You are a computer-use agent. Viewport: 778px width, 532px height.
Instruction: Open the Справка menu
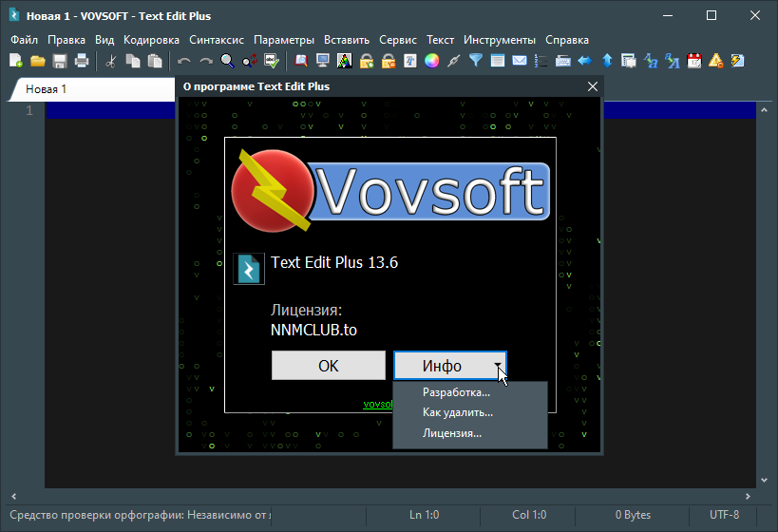pos(567,40)
